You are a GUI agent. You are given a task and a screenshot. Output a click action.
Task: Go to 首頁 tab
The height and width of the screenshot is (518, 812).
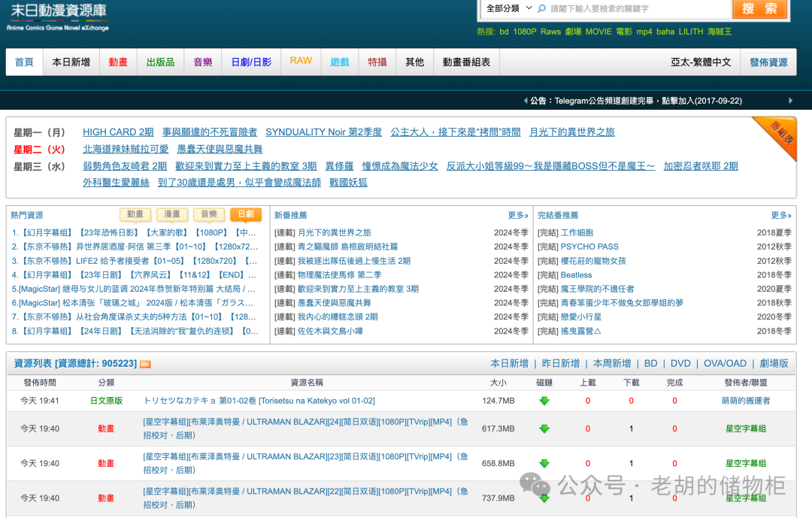[x=24, y=62]
